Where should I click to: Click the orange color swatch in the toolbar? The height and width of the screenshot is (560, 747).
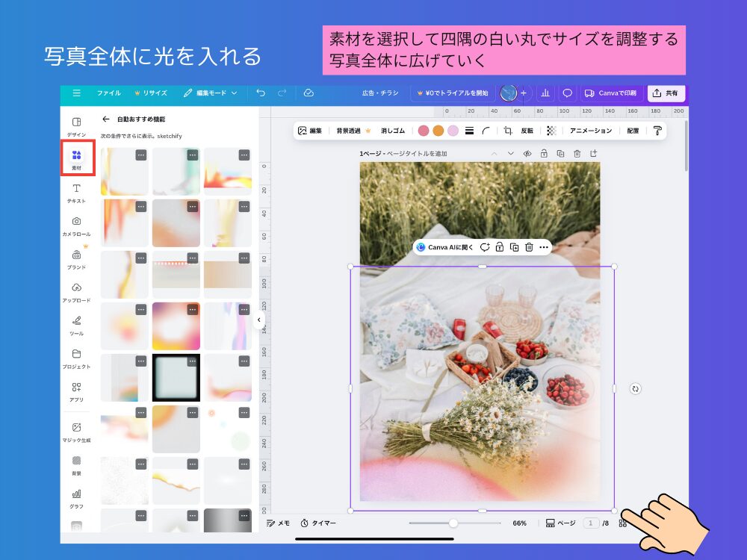438,131
